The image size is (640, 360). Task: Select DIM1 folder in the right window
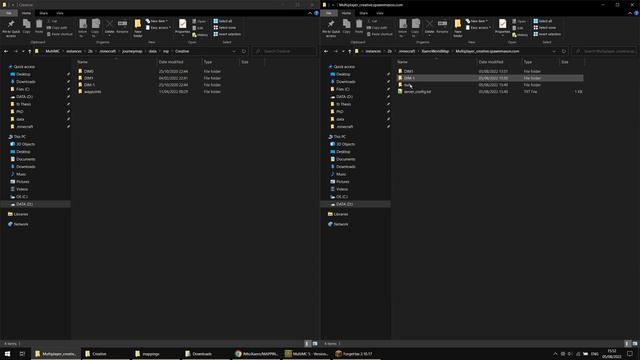pyautogui.click(x=409, y=71)
